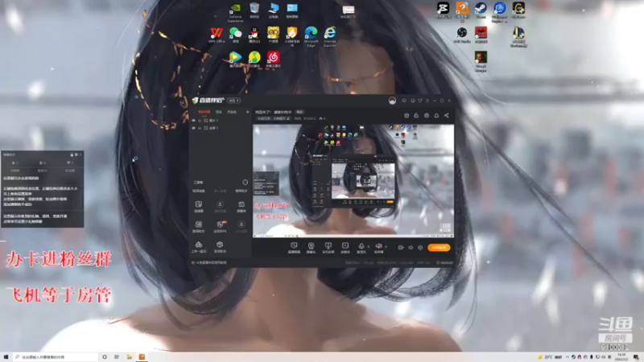Toggle eye visibility of first source row
The width and height of the screenshot is (644, 362).
(x=194, y=121)
